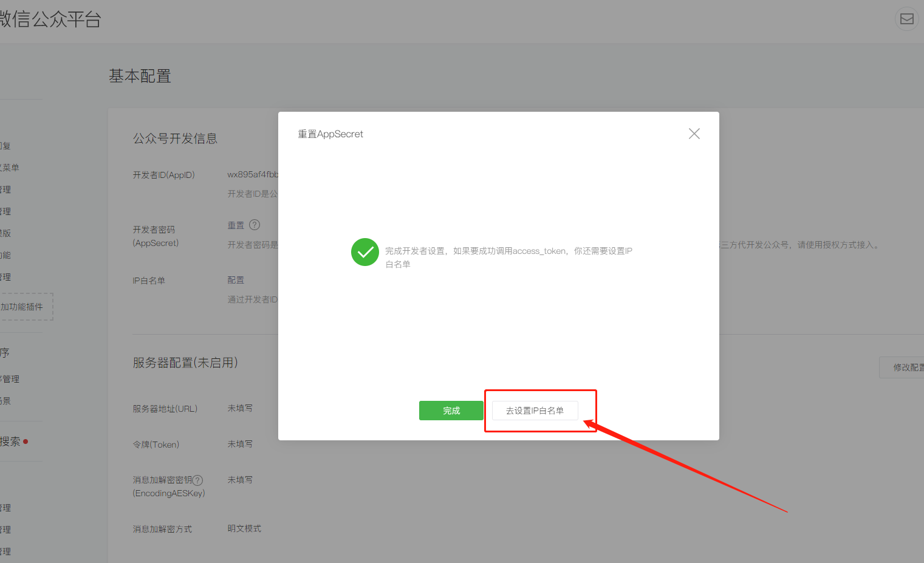Click 去设置IP白名单 button
Image resolution: width=924 pixels, height=563 pixels.
coord(535,411)
